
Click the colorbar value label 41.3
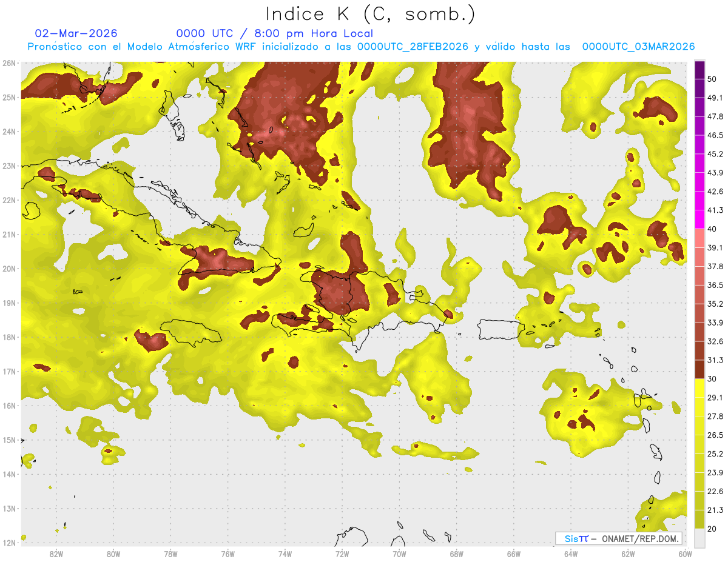tap(715, 210)
